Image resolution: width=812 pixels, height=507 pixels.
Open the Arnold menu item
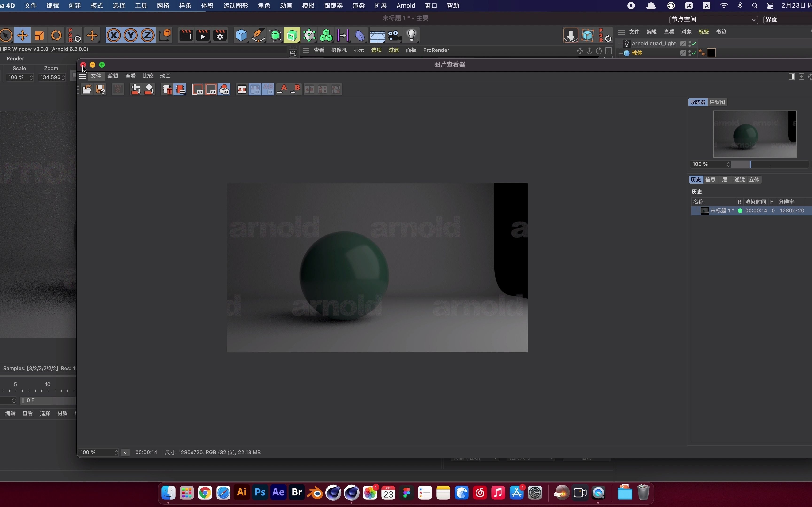tap(406, 5)
